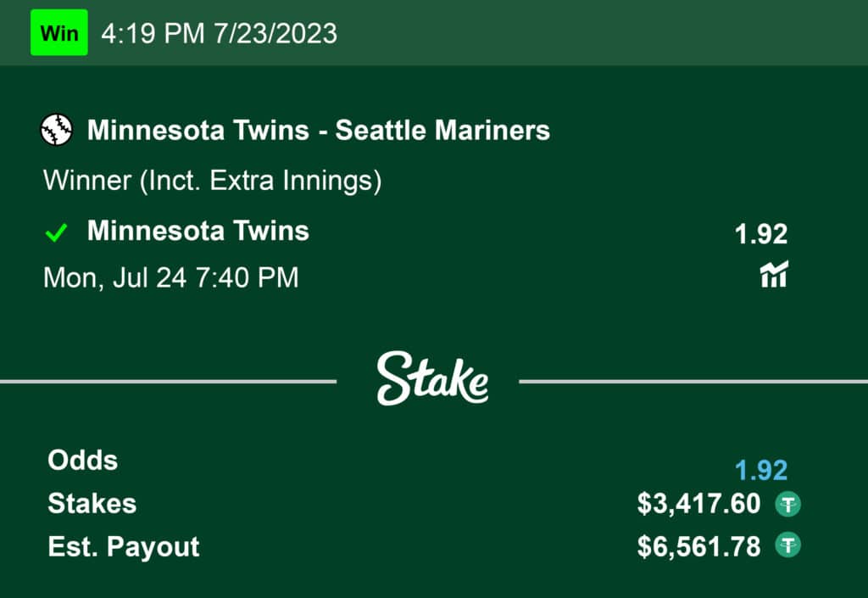The height and width of the screenshot is (598, 868).
Task: Select the Minnesota Twins bet selection
Action: click(198, 232)
